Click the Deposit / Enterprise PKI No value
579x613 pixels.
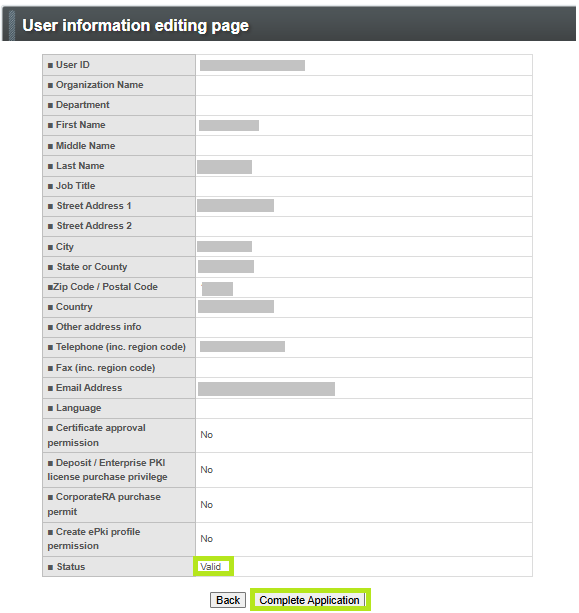[x=206, y=470]
